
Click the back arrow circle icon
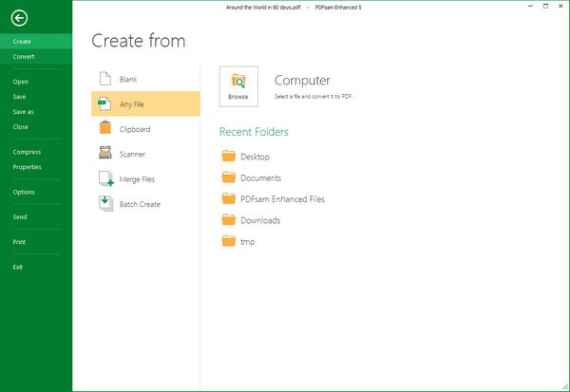19,18
